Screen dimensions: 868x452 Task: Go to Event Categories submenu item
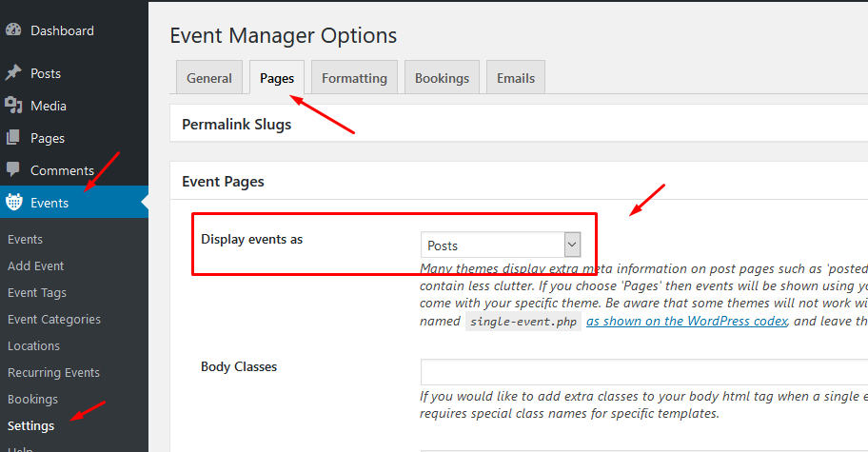54,320
